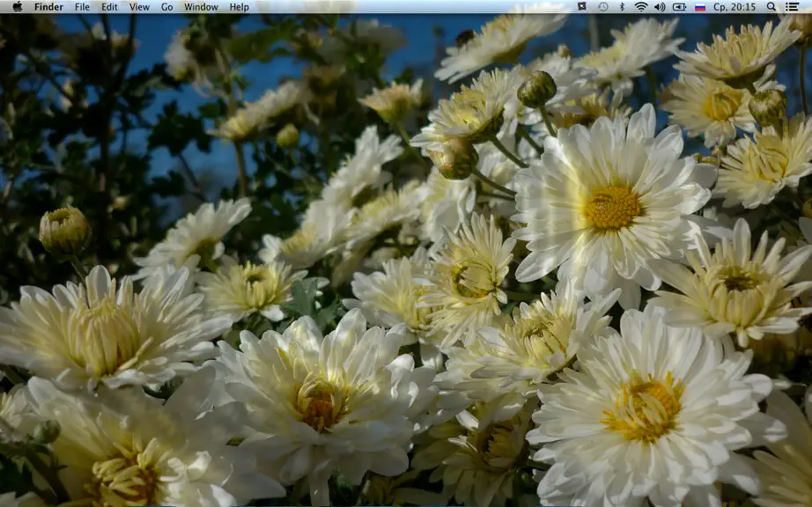This screenshot has width=812, height=507.
Task: Switch input source via Russian flag
Action: click(x=700, y=7)
